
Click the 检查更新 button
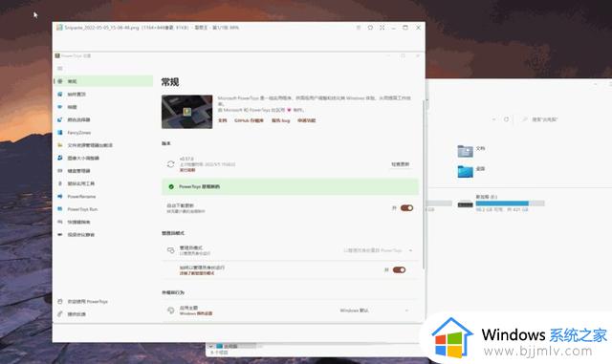pyautogui.click(x=400, y=164)
